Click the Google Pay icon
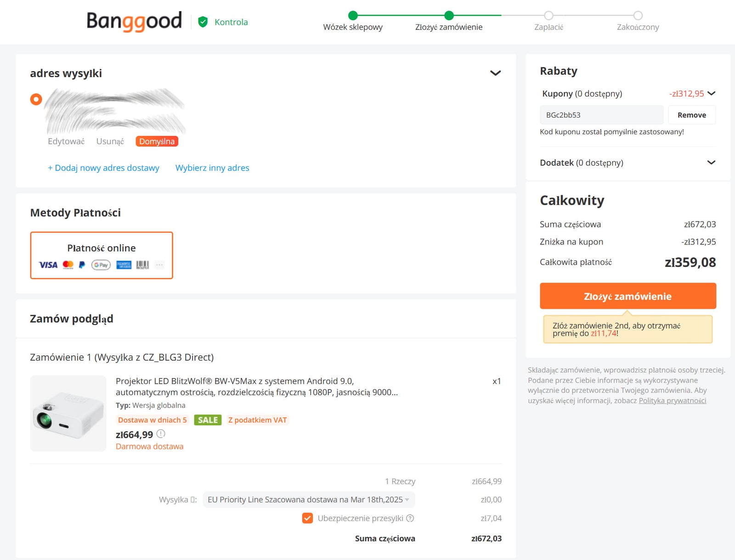 (x=101, y=265)
